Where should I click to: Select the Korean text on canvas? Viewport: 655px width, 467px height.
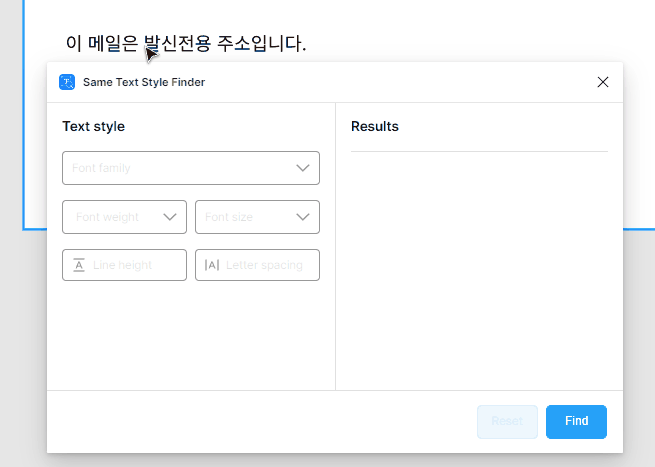tap(186, 43)
